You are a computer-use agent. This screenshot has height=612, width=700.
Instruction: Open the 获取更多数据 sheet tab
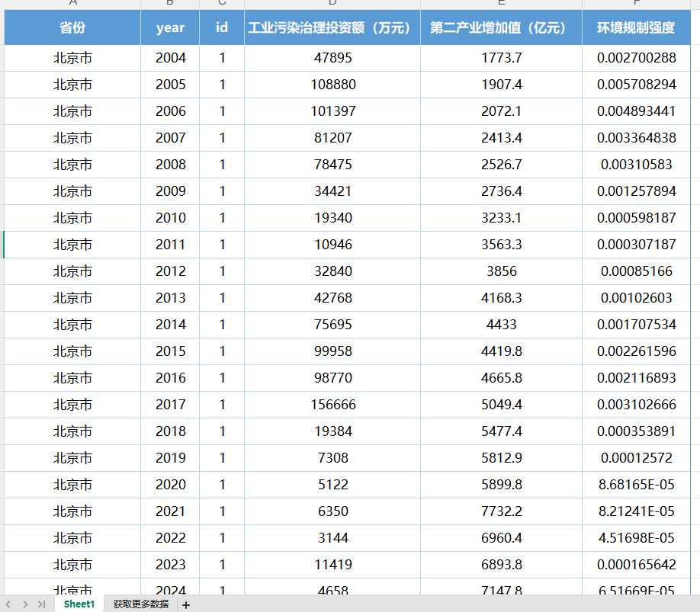[x=140, y=604]
